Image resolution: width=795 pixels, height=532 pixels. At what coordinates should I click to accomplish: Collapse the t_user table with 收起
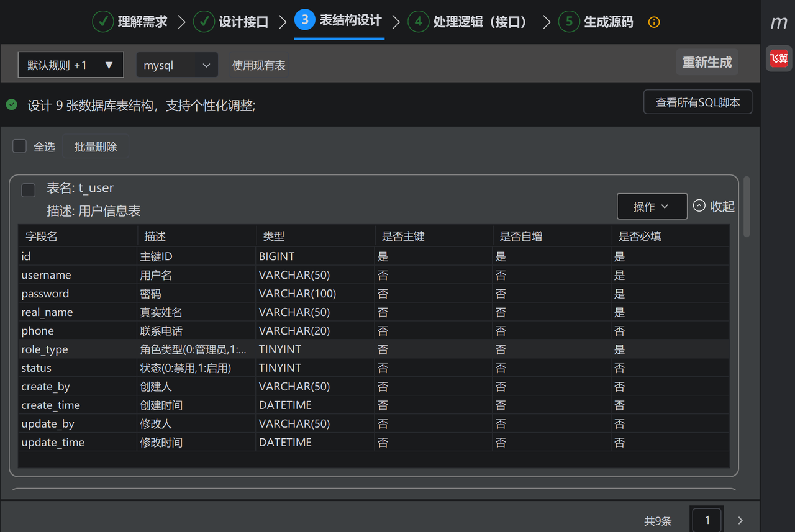coord(714,206)
